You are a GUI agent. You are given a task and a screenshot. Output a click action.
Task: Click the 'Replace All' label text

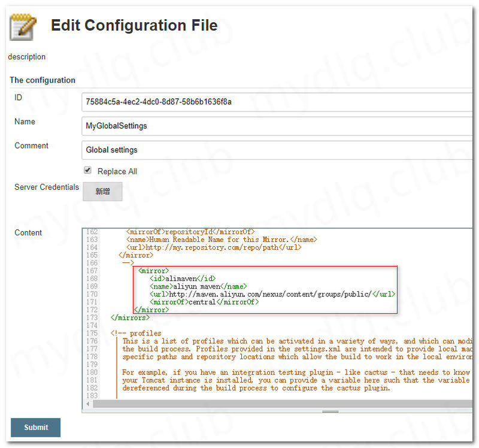[117, 171]
